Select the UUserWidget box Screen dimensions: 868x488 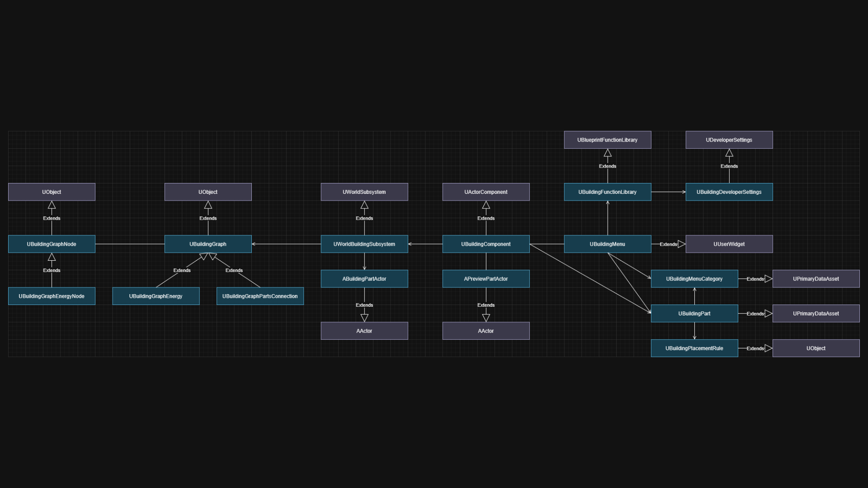point(729,244)
